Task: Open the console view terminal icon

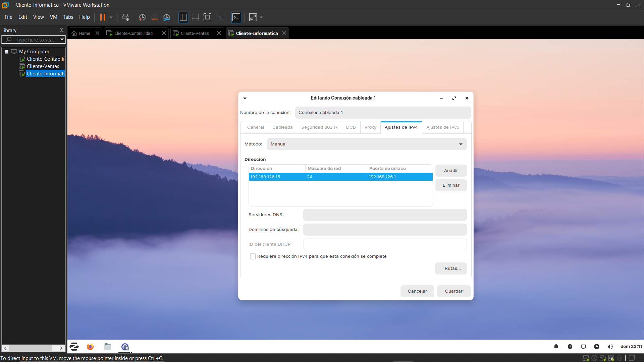Action: [x=236, y=17]
